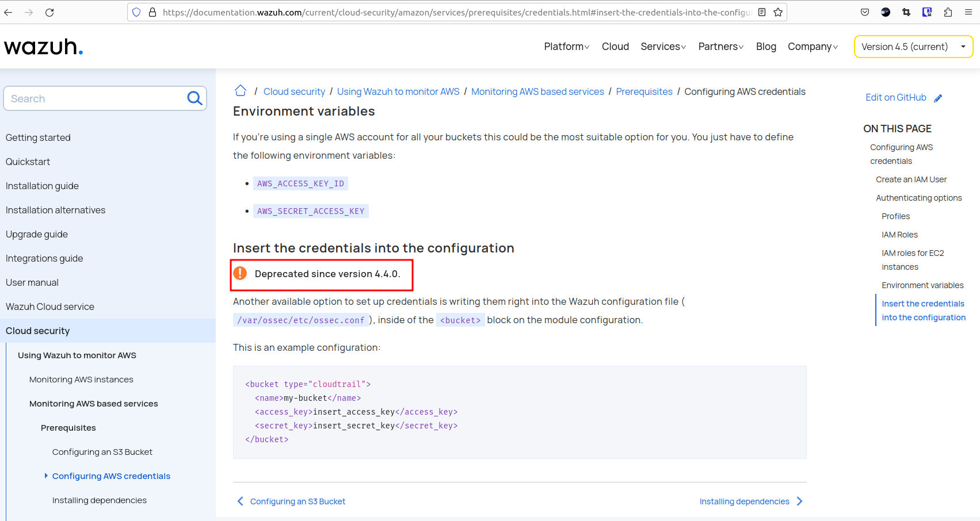
Task: Go to previous page Configuring an S3 Bucket
Action: [x=298, y=501]
